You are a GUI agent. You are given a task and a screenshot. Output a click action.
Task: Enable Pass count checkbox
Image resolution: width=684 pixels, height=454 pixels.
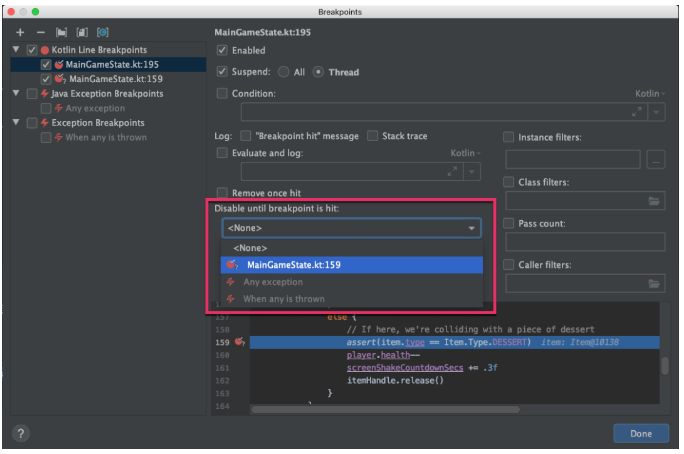[508, 223]
